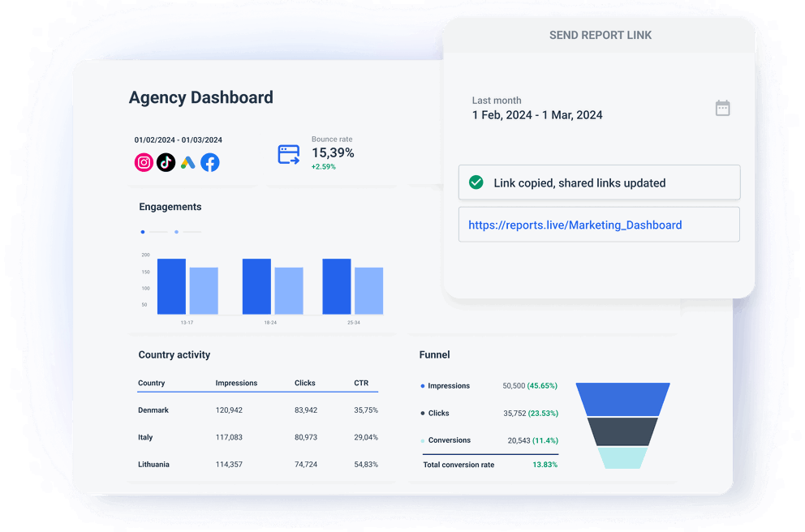Click the green confirmation checkmark icon
The image size is (805, 532).
click(476, 182)
